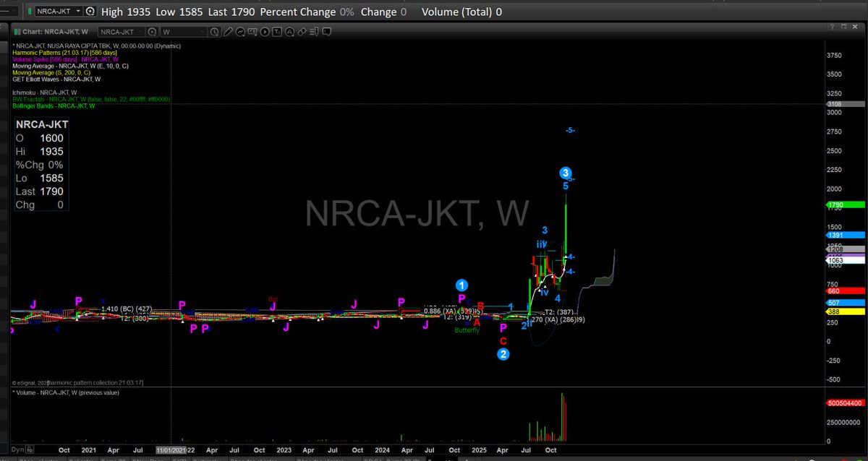This screenshot has width=868, height=461.
Task: Click the 'Lo 1585' row in data box
Action: click(x=40, y=178)
